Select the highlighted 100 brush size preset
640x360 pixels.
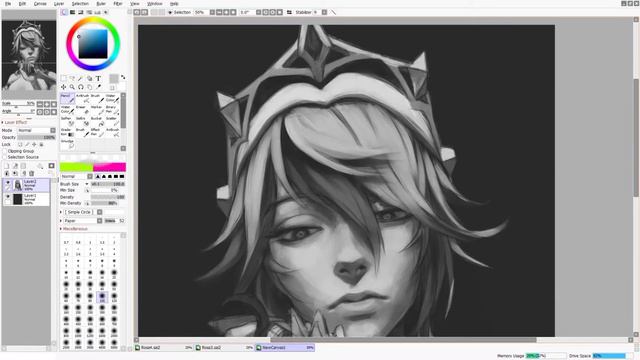tap(102, 297)
